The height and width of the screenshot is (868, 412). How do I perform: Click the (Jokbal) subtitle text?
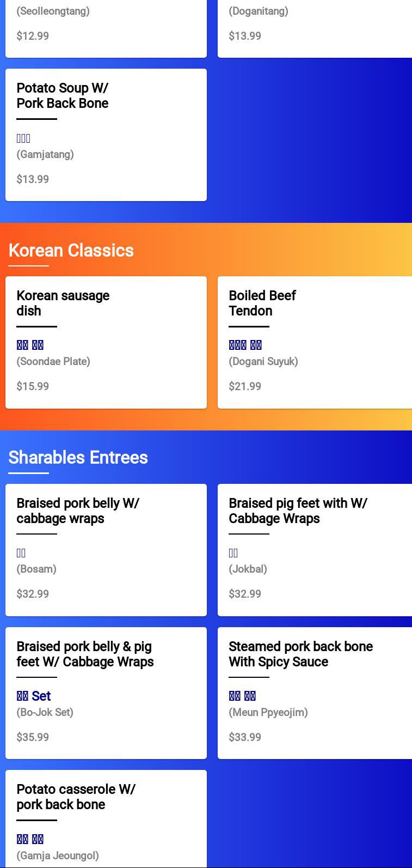pyautogui.click(x=248, y=569)
